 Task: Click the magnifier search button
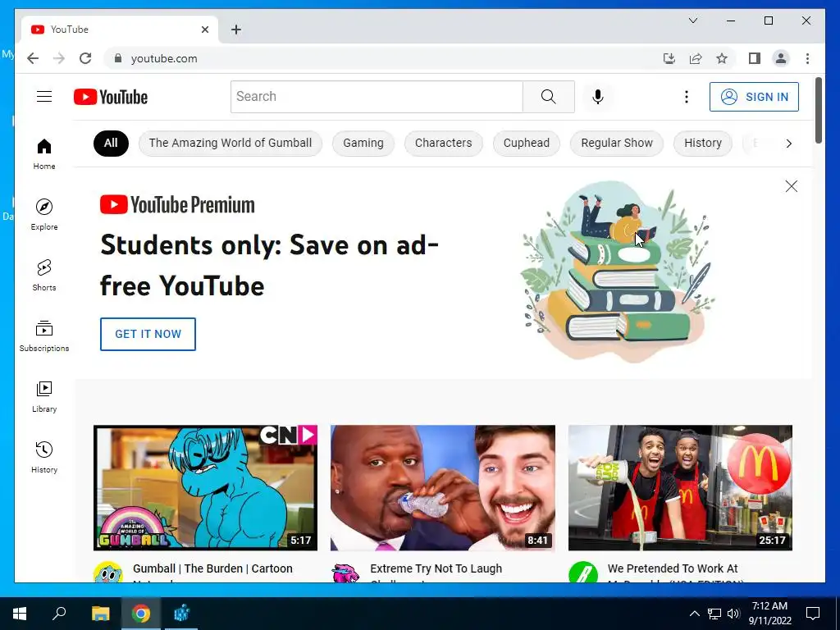548,97
